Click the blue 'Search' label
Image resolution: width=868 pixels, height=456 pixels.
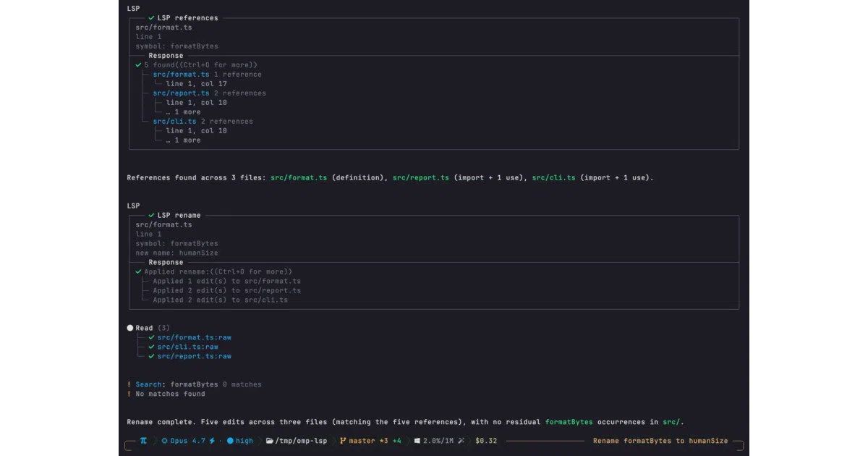[148, 384]
